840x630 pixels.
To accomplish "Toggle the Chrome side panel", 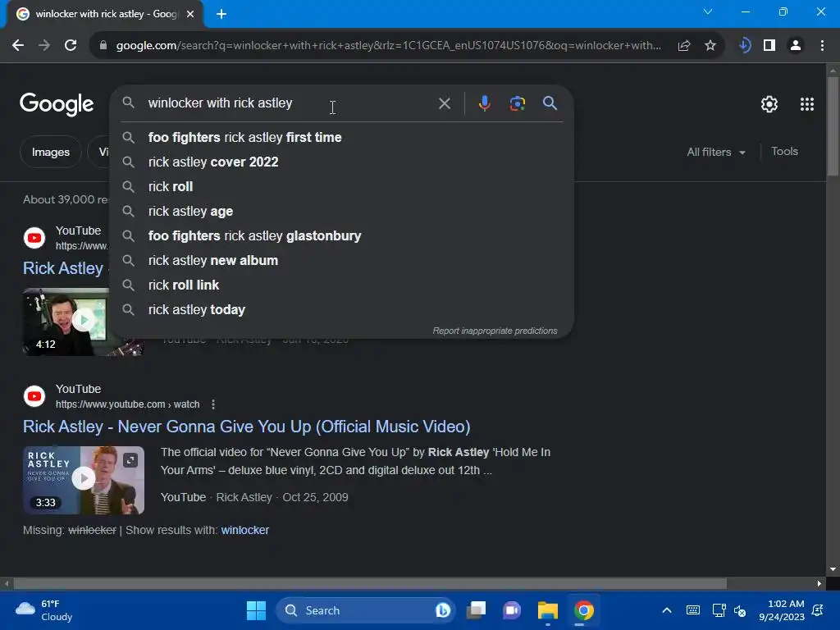I will [769, 46].
